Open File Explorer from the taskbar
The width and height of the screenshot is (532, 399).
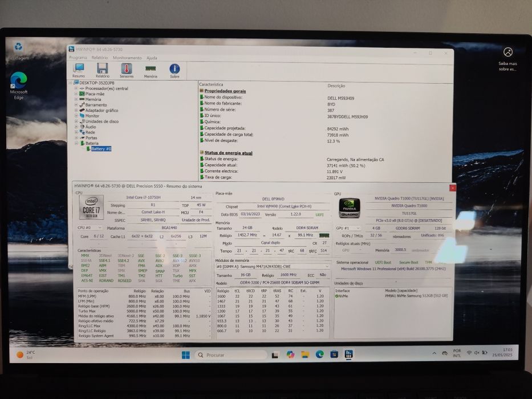click(x=305, y=355)
